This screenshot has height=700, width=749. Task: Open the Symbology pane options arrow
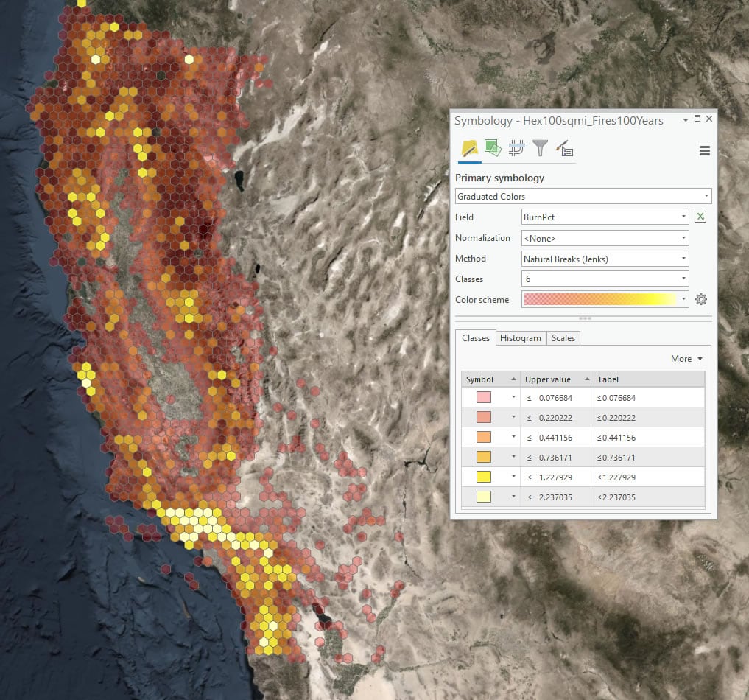click(686, 119)
